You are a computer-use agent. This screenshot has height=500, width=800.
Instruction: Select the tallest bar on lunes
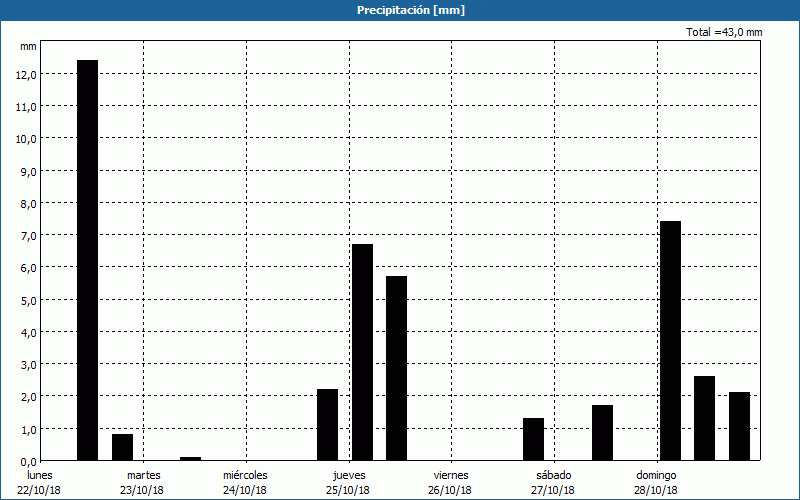(x=88, y=260)
